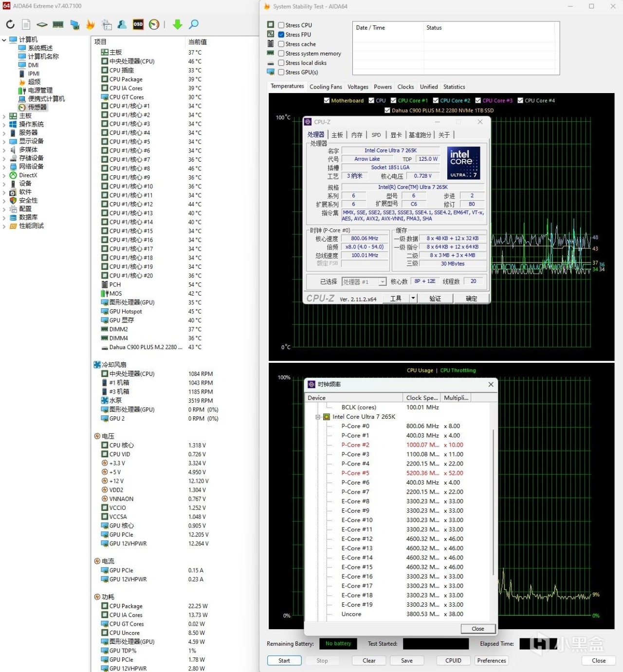Click the 当前值 column header
The image size is (623, 672).
pyautogui.click(x=198, y=42)
